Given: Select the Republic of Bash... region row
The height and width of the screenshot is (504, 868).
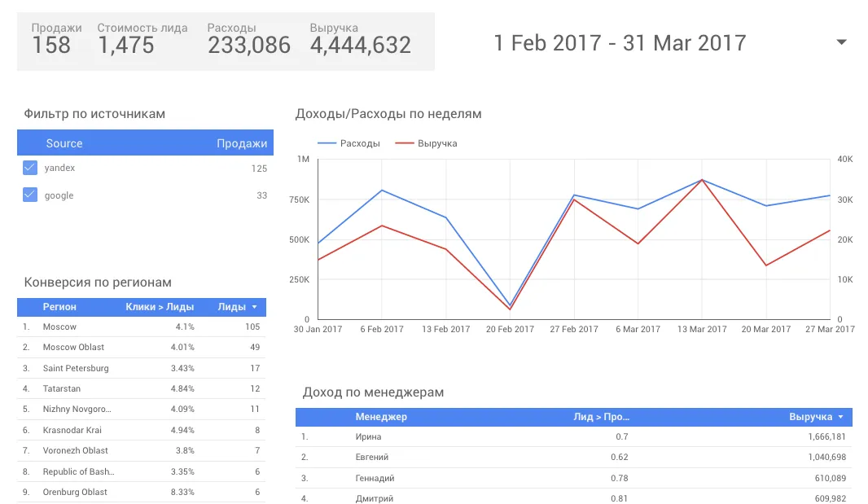Looking at the screenshot, I should point(141,472).
